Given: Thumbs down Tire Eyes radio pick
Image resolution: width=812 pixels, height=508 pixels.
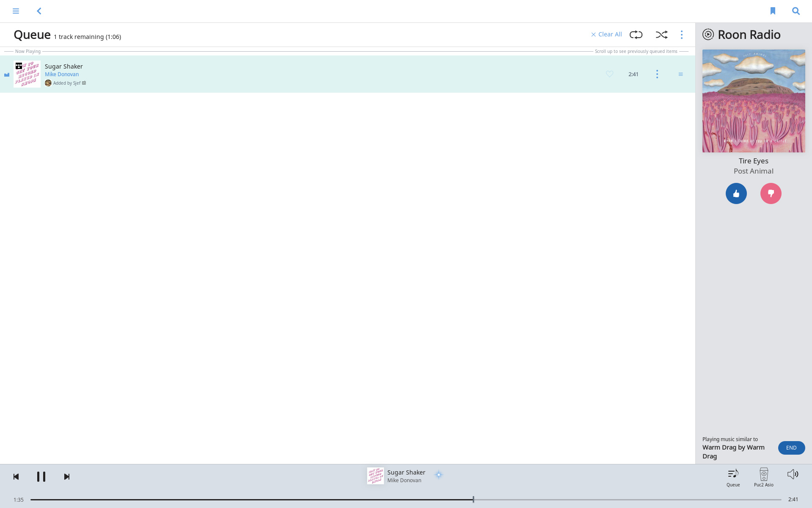Looking at the screenshot, I should [x=771, y=193].
